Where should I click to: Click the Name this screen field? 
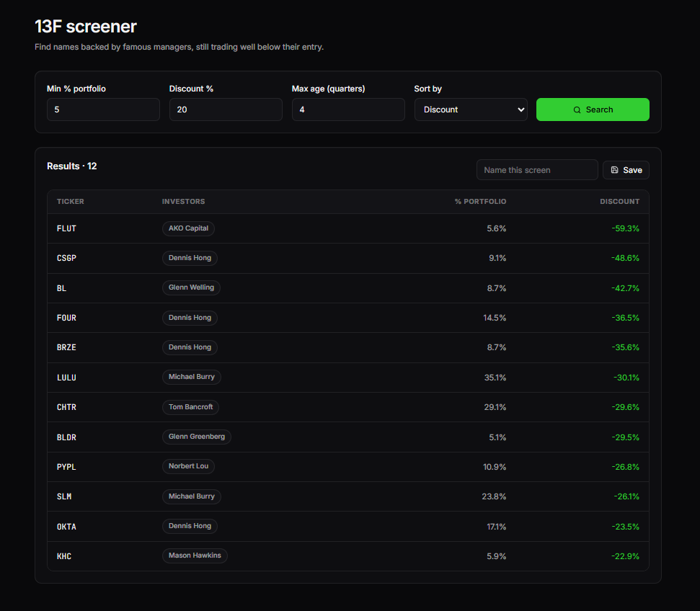point(537,170)
